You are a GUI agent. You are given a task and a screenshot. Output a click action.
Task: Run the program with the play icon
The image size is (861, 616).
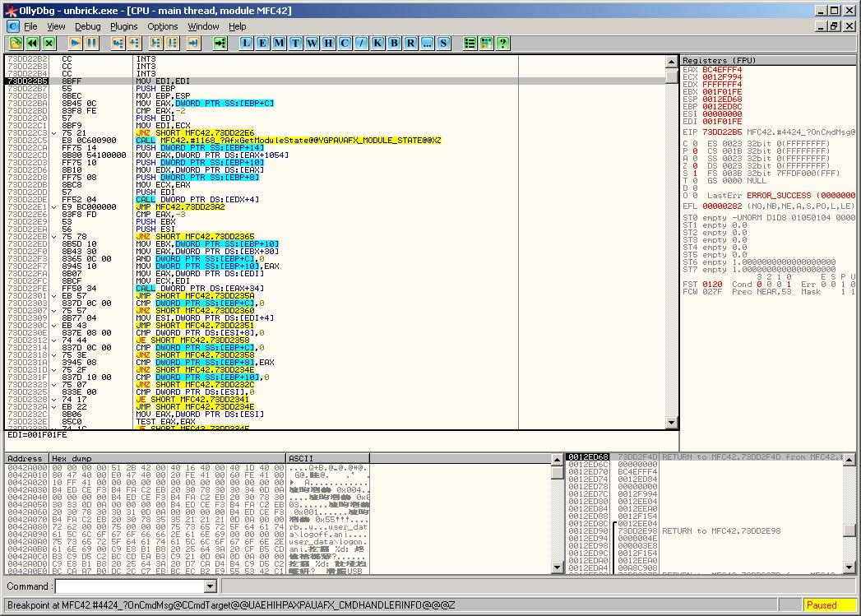(x=75, y=44)
